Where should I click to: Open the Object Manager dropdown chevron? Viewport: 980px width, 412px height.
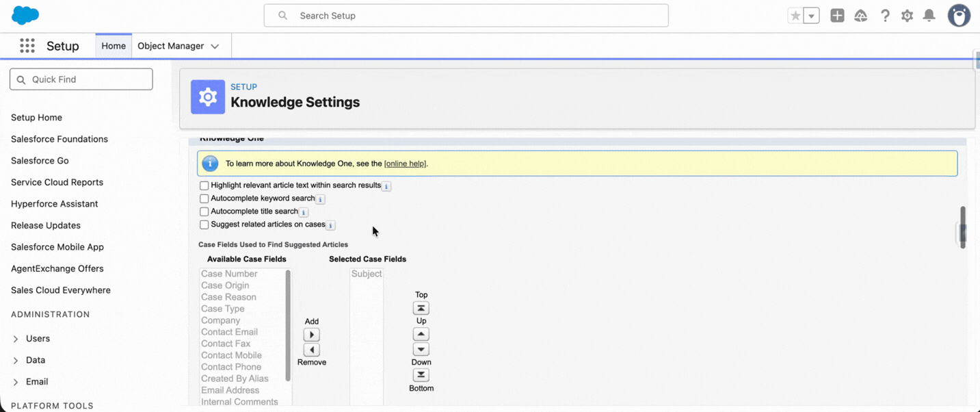[215, 47]
